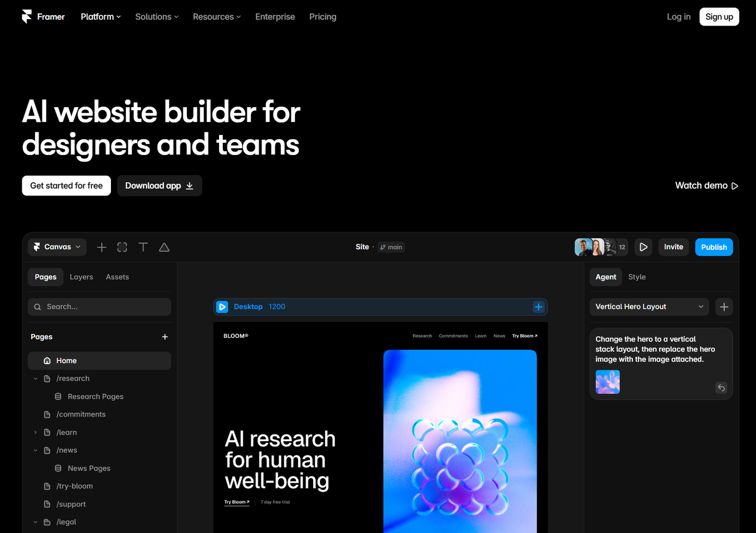
Task: Click the attached image thumbnail in agent prompt
Action: coord(608,382)
